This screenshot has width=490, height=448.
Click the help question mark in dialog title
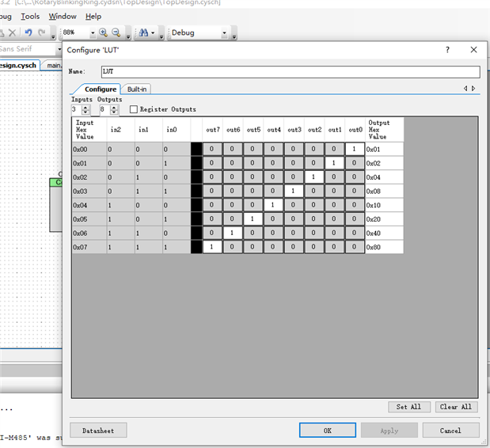pyautogui.click(x=448, y=49)
